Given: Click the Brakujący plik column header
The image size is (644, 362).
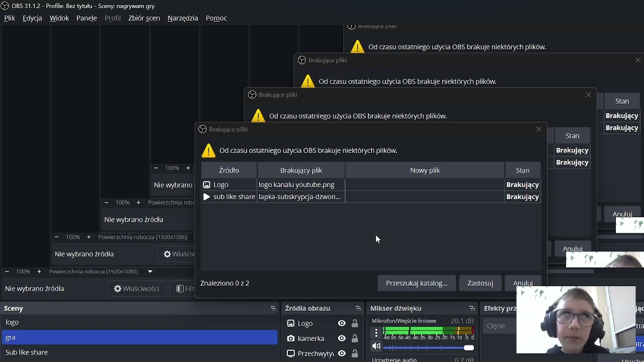Looking at the screenshot, I should click(x=301, y=170).
